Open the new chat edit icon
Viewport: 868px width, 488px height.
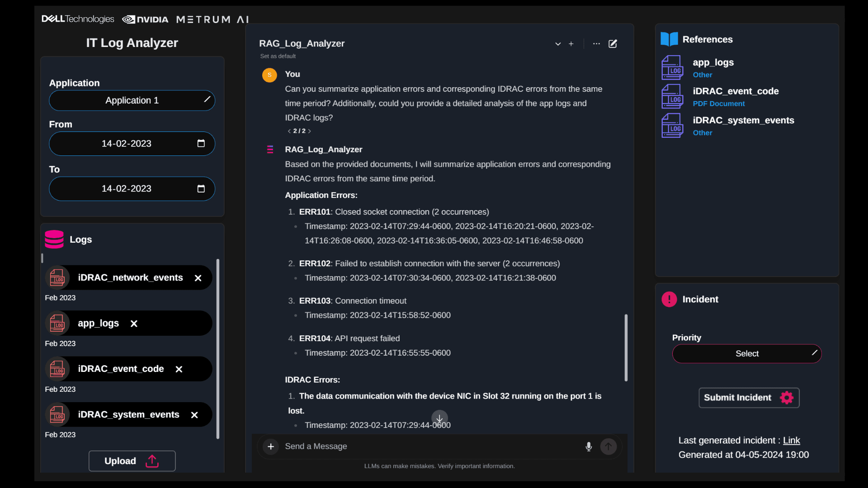coord(613,44)
